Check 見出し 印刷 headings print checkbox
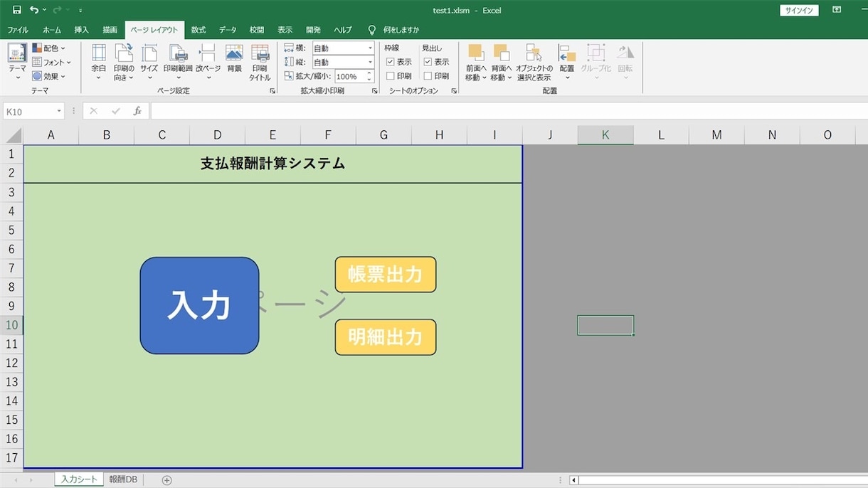The width and height of the screenshot is (868, 488). (x=428, y=76)
